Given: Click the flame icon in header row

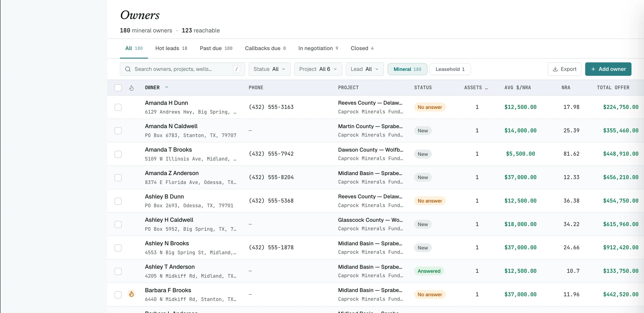Looking at the screenshot, I should click(131, 88).
